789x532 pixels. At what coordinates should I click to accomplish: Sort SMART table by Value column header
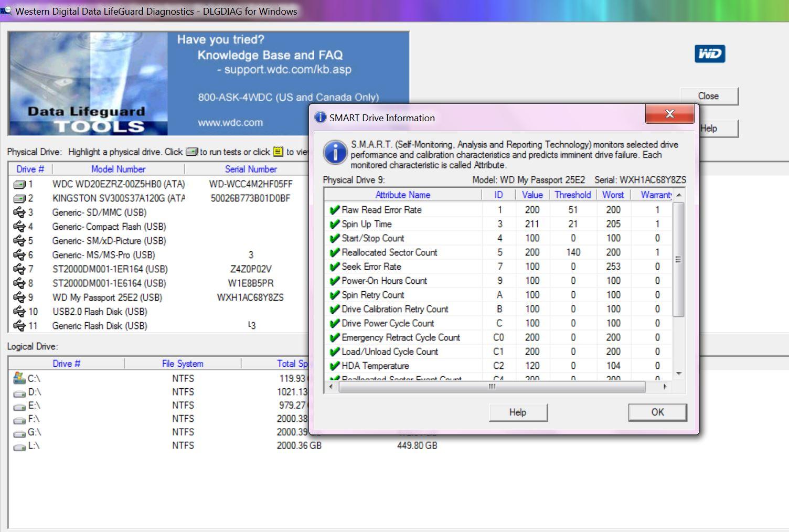[532, 195]
